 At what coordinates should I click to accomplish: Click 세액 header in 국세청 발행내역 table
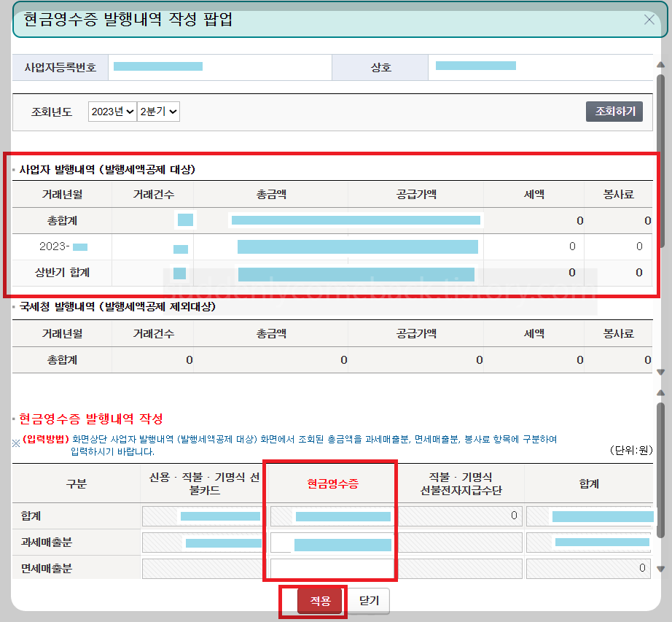534,334
